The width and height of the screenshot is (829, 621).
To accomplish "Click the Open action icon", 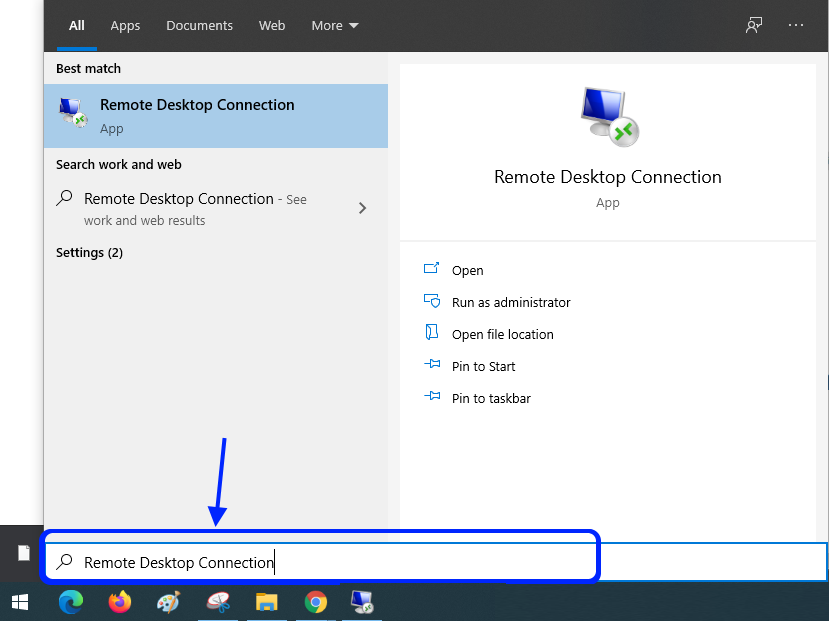I will (x=431, y=268).
